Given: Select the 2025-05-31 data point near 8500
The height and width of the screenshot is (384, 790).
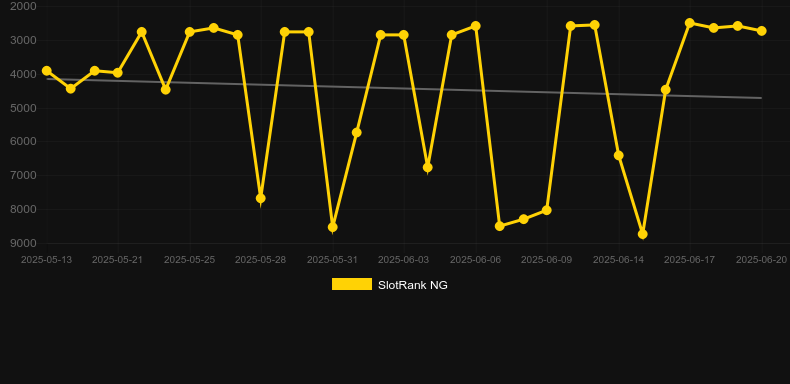Looking at the screenshot, I should (333, 227).
